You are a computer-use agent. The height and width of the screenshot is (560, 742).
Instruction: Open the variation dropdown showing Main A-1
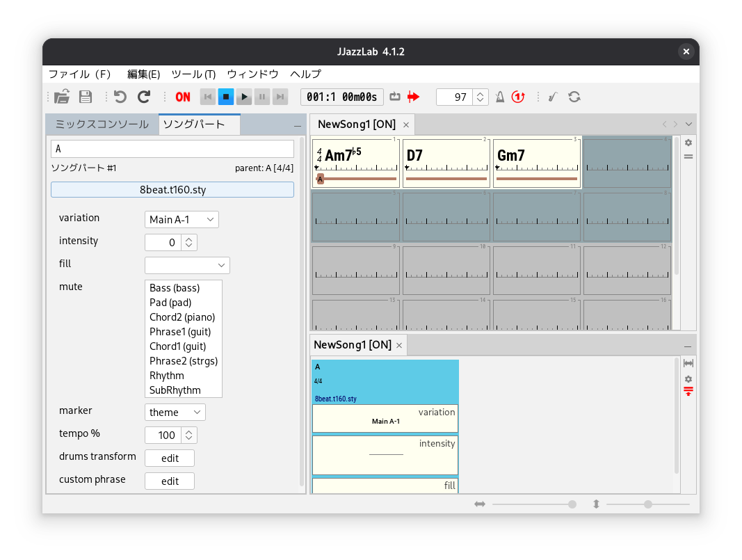pos(182,220)
